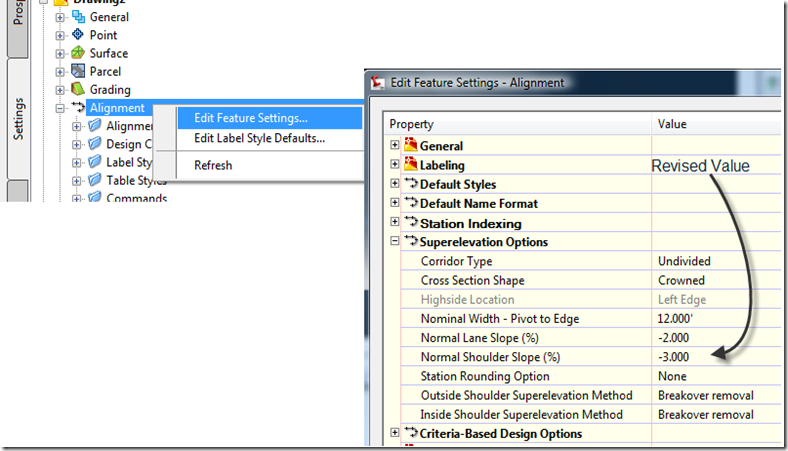Expand the Label Styles subfolder
Viewport: 788px width, 451px height.
[x=76, y=163]
